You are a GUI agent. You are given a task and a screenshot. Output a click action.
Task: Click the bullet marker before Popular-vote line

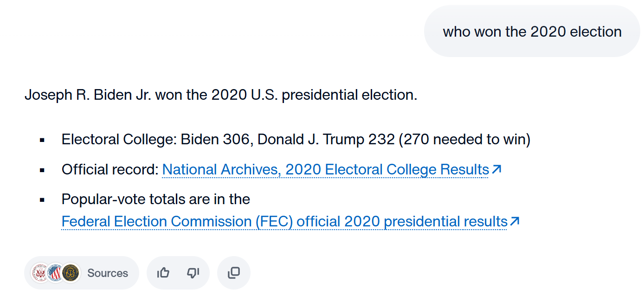pos(42,200)
